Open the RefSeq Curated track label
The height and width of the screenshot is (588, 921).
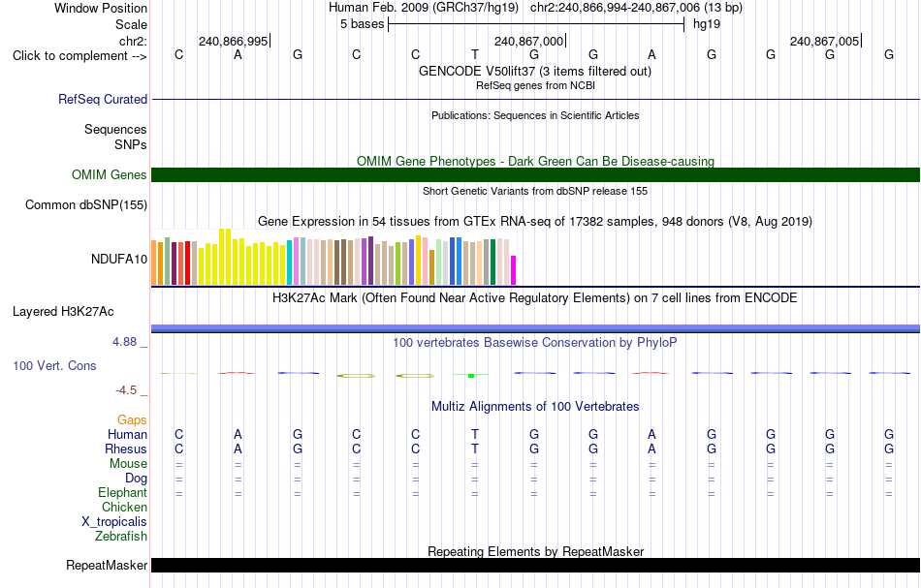(102, 99)
